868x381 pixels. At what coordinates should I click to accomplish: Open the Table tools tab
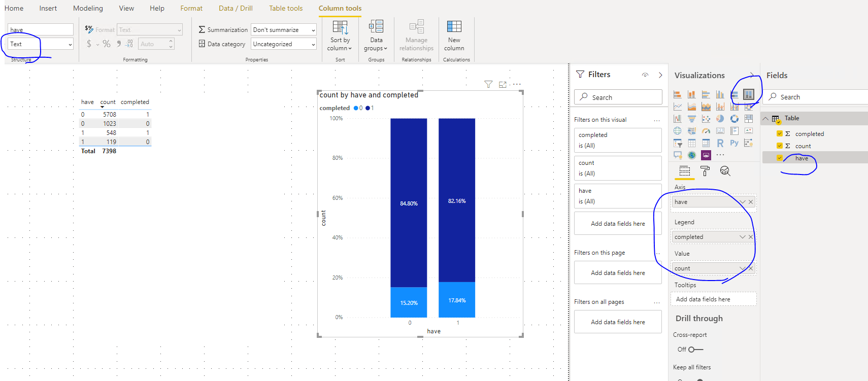[286, 8]
